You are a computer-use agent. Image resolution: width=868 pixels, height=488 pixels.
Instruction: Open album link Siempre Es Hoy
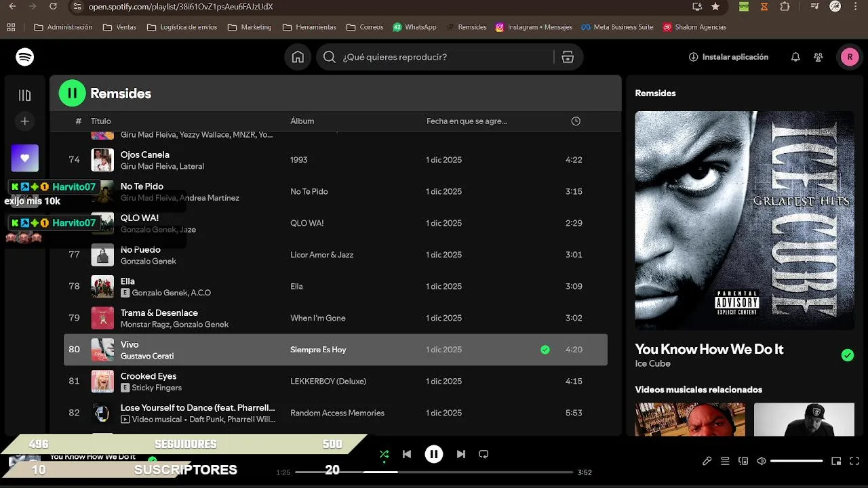pyautogui.click(x=318, y=350)
